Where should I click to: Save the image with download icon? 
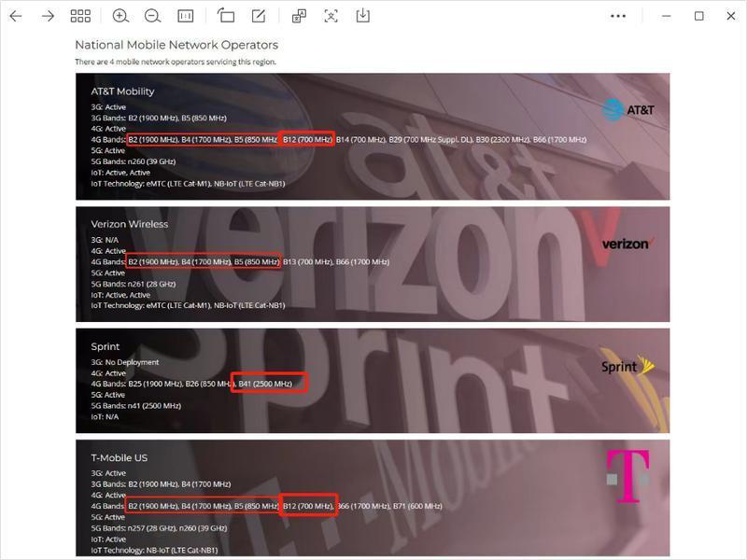(x=362, y=16)
